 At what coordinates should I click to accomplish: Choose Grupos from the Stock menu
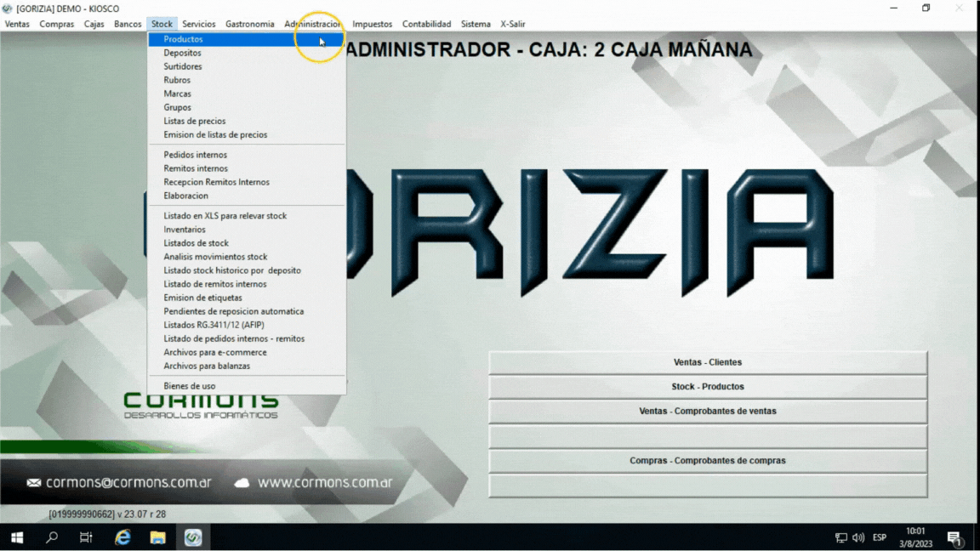(x=246, y=107)
